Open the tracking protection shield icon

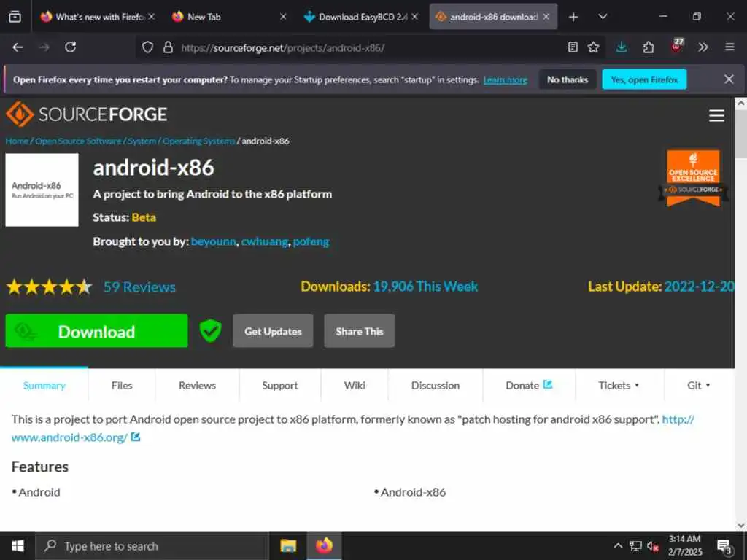[x=147, y=47]
